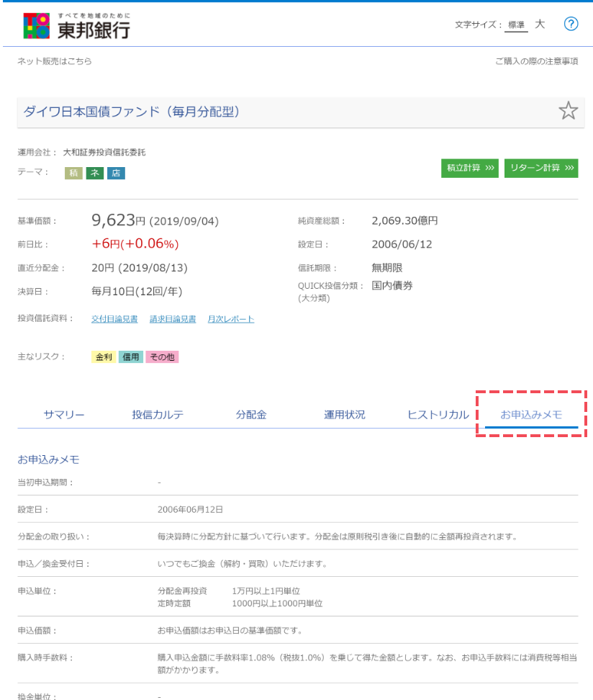Add fund to favorites with star icon
Viewport: 593px width, 700px height.
568,111
